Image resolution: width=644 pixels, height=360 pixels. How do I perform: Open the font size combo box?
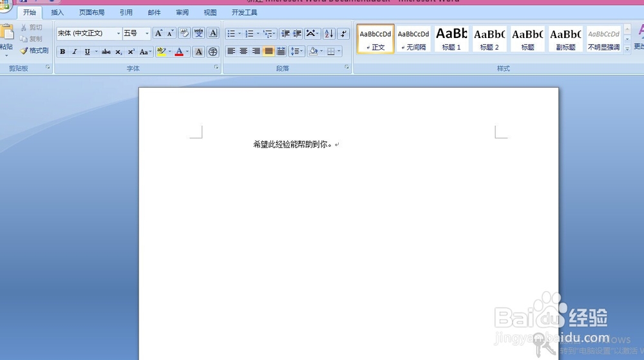coord(137,33)
